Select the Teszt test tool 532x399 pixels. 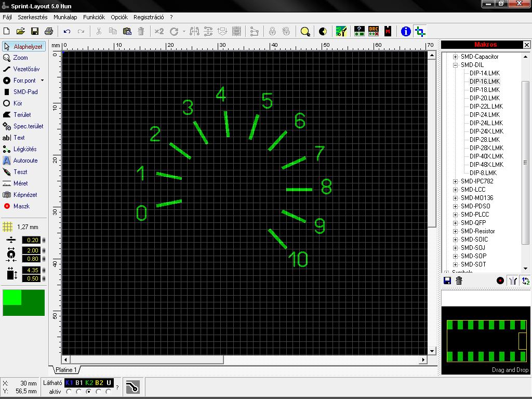pos(15,171)
